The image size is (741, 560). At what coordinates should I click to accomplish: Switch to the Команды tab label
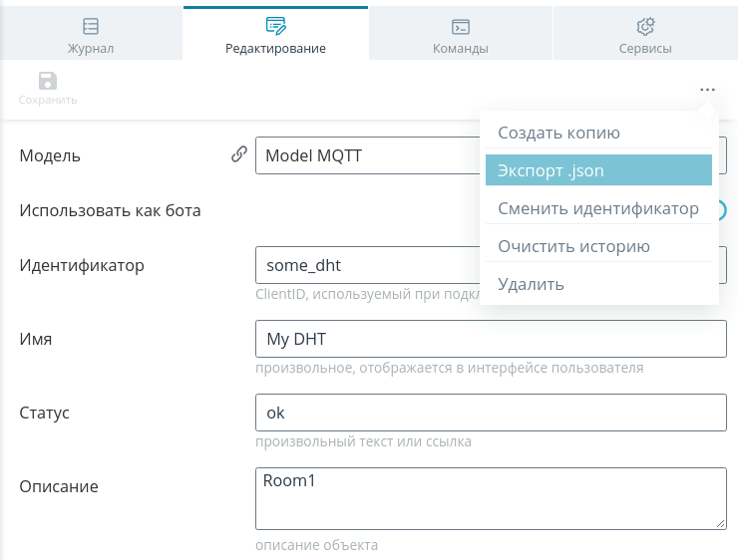tap(461, 48)
